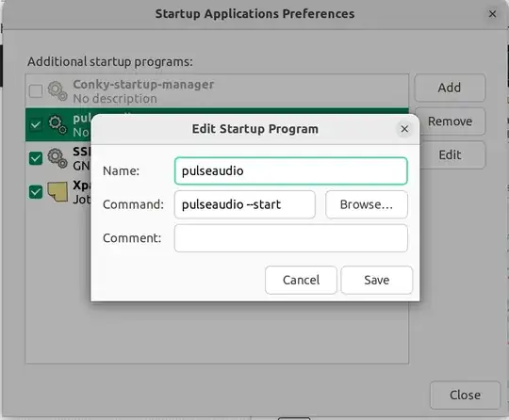Viewport: 509px width, 420px height.
Task: Click the Add button
Action: pos(450,88)
